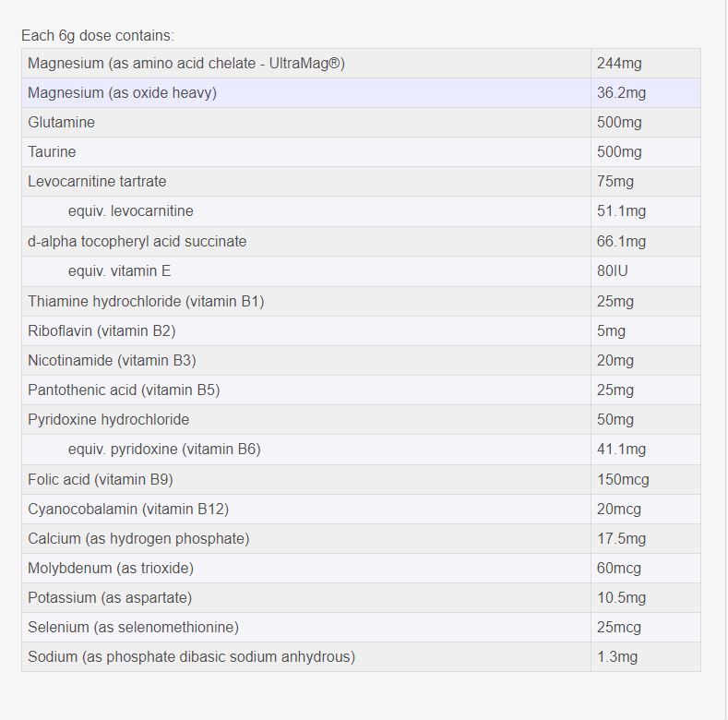This screenshot has width=728, height=720.
Task: Click the Taurine ingredient name
Action: click(52, 152)
